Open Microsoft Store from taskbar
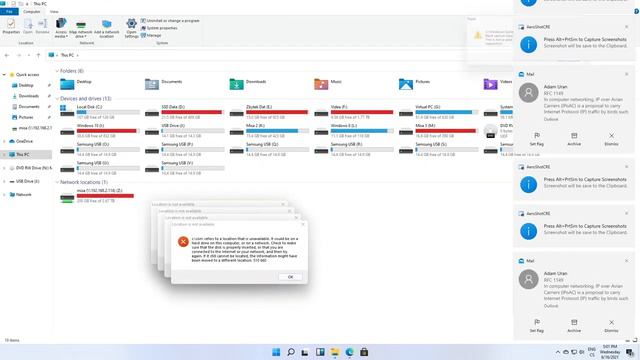Image resolution: width=640 pixels, height=360 pixels. pyautogui.click(x=364, y=352)
